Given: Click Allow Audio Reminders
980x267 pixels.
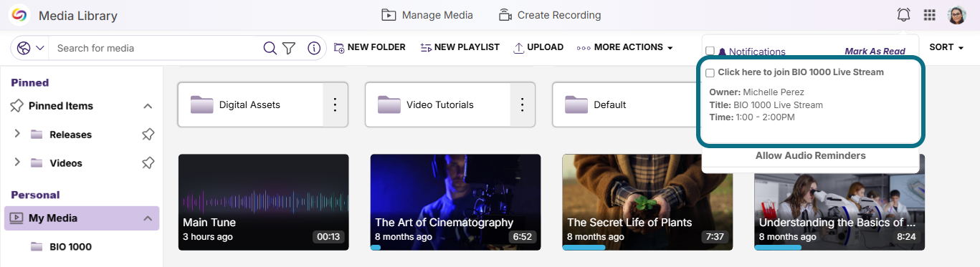Looking at the screenshot, I should coord(810,155).
